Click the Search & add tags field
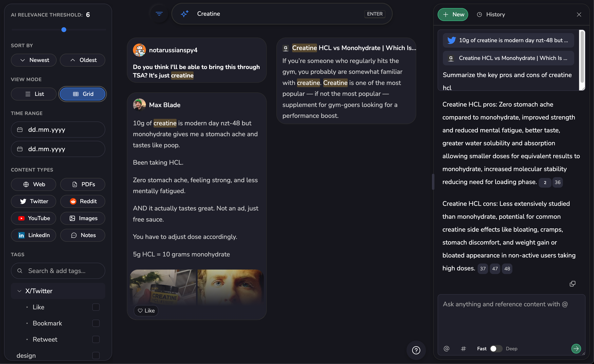This screenshot has width=594, height=364. click(58, 271)
